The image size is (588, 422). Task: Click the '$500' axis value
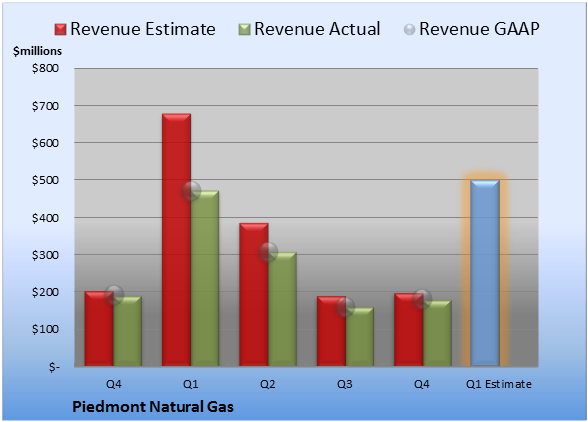click(x=45, y=180)
